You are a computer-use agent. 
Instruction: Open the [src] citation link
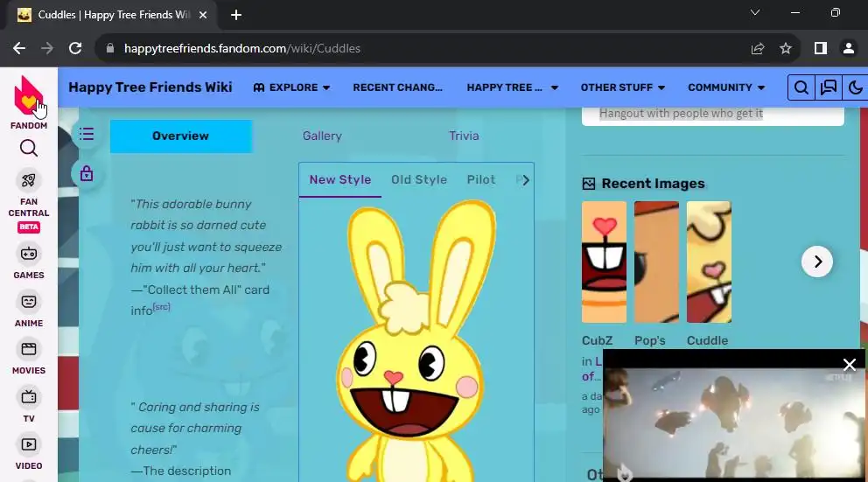[x=161, y=306]
